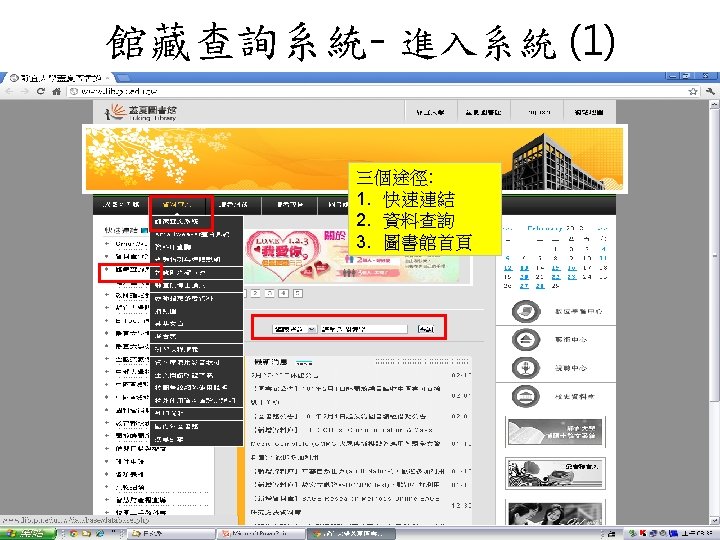Switch to the PowerPoint taskbar item

point(262,534)
